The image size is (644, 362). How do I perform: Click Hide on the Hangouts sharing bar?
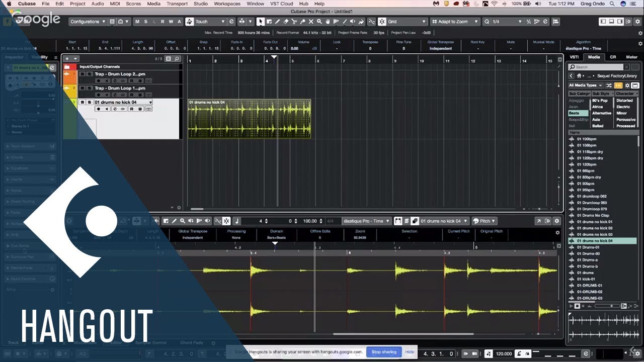point(410,352)
